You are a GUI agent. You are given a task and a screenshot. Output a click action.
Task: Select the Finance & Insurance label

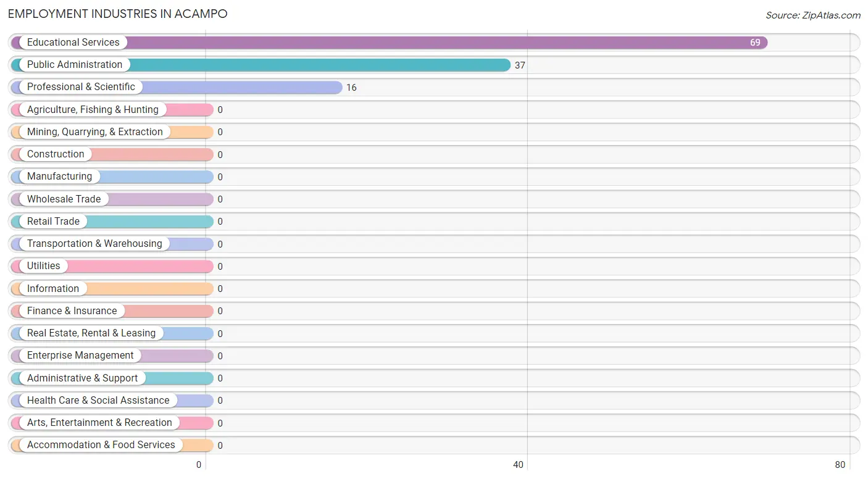click(x=72, y=311)
